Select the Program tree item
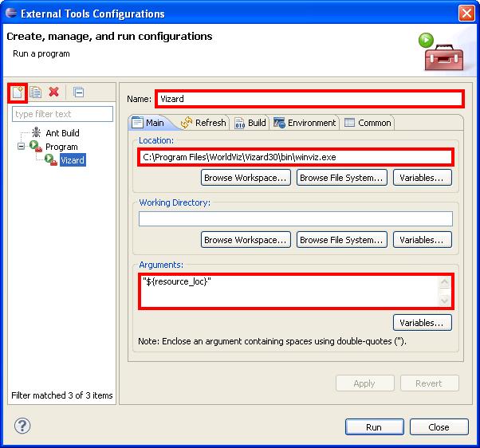This screenshot has width=480, height=448. [61, 147]
